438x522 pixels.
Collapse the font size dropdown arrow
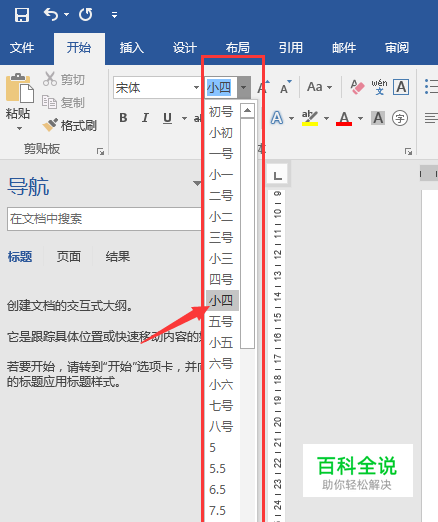tap(243, 88)
